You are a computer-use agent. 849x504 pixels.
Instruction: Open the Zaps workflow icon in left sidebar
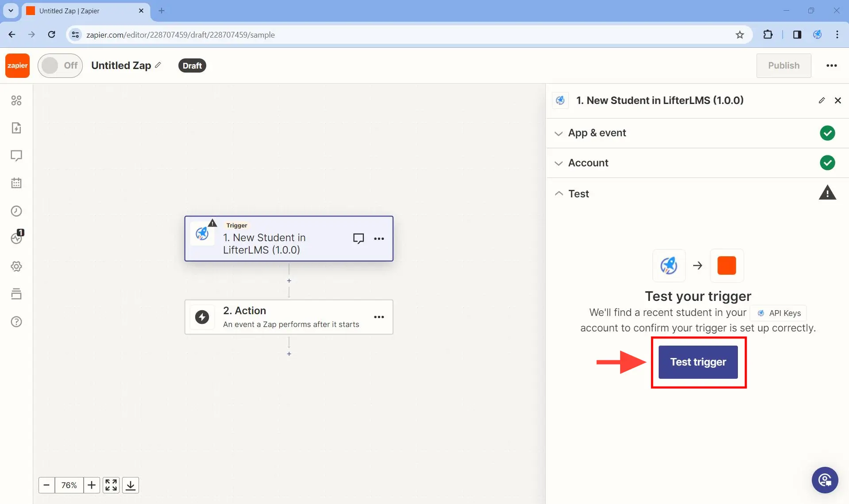click(x=16, y=100)
